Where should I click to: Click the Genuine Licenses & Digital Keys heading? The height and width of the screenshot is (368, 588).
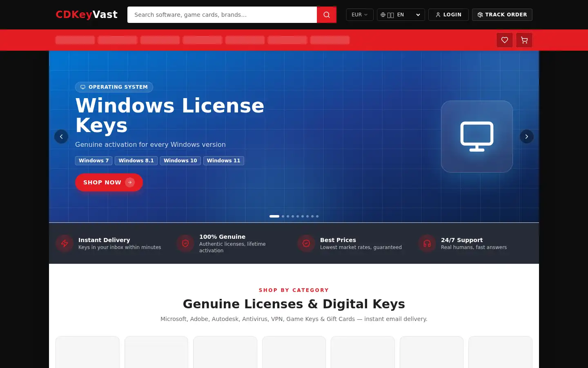click(294, 304)
